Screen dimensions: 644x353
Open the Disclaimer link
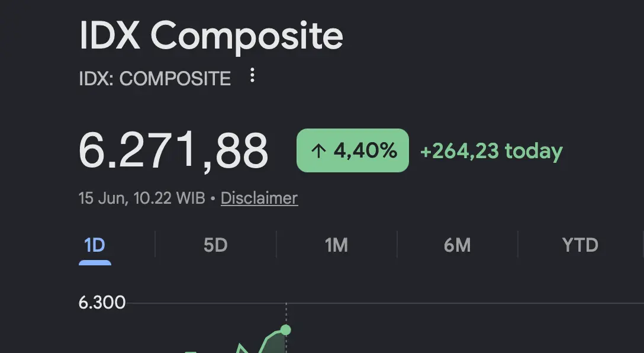coord(259,198)
